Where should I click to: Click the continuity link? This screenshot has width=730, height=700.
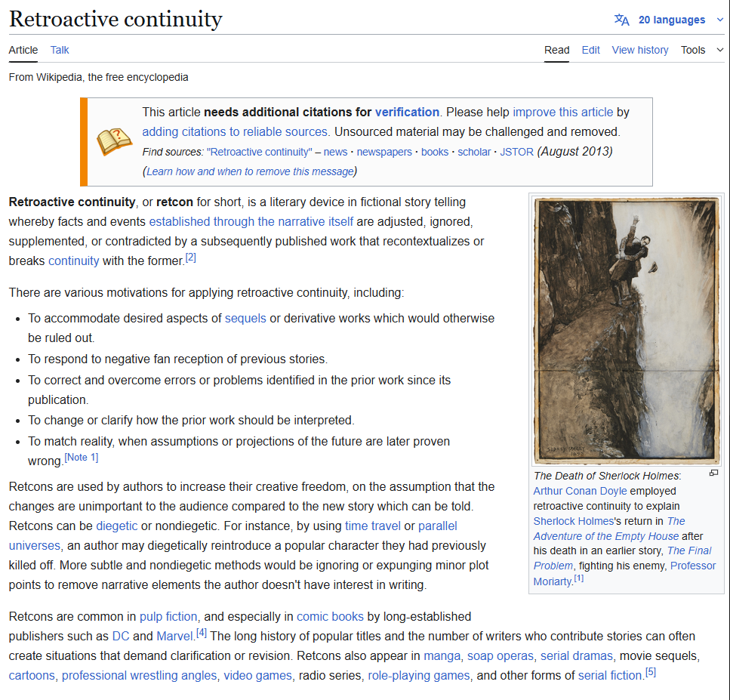[73, 261]
